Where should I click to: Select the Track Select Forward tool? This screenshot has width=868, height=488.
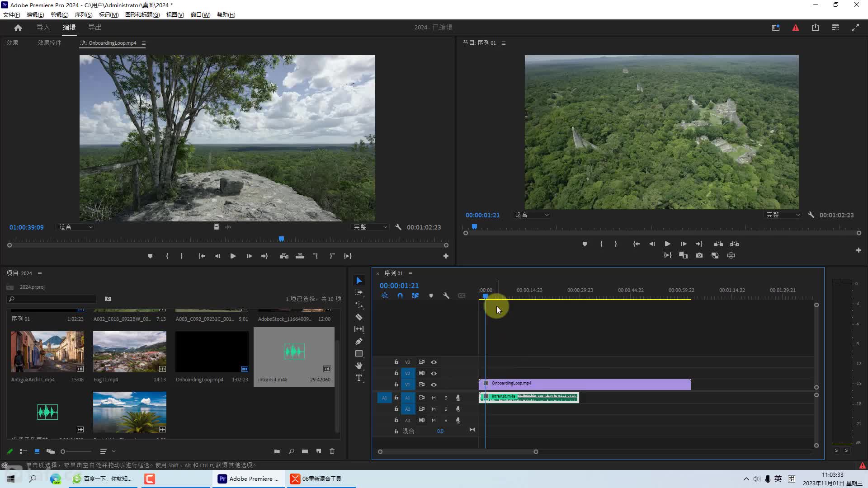click(359, 293)
